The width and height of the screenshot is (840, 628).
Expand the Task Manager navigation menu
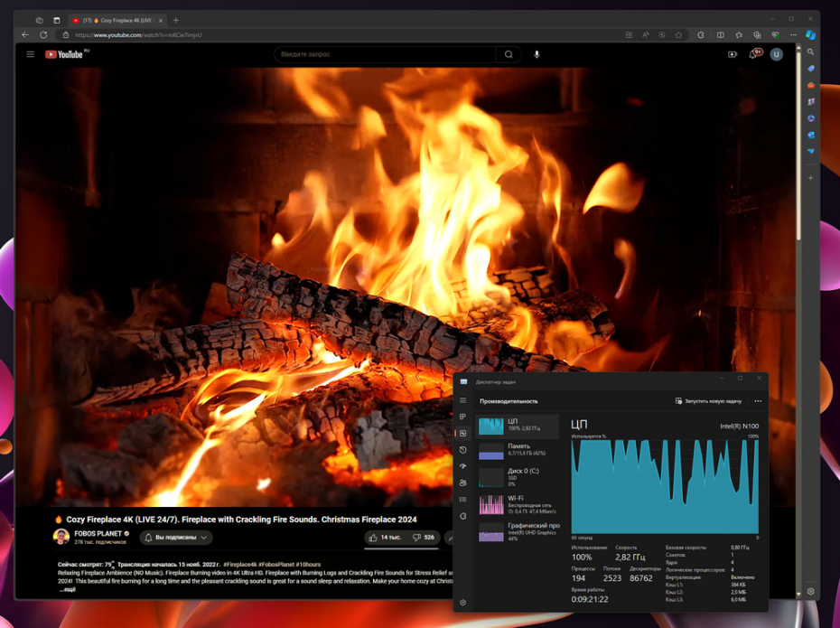coord(463,401)
